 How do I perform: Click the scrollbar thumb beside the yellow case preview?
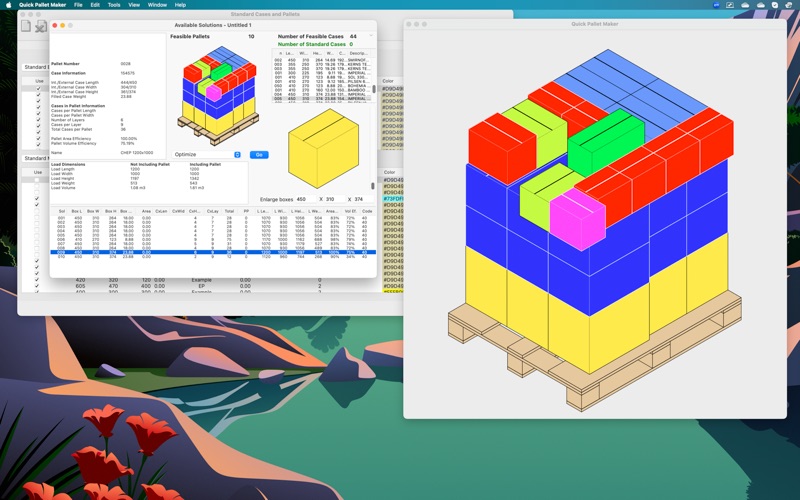(x=373, y=186)
